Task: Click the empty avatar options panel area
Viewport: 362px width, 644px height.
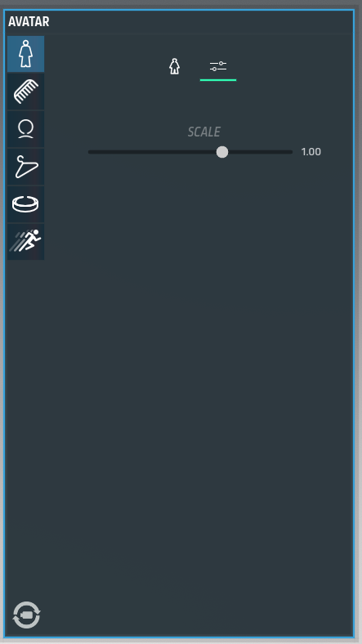Action: (201, 369)
